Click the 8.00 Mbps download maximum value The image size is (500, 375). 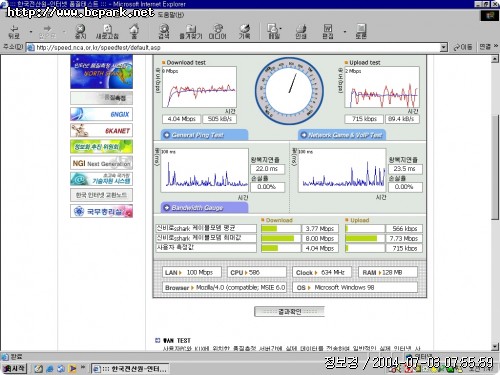(x=320, y=238)
